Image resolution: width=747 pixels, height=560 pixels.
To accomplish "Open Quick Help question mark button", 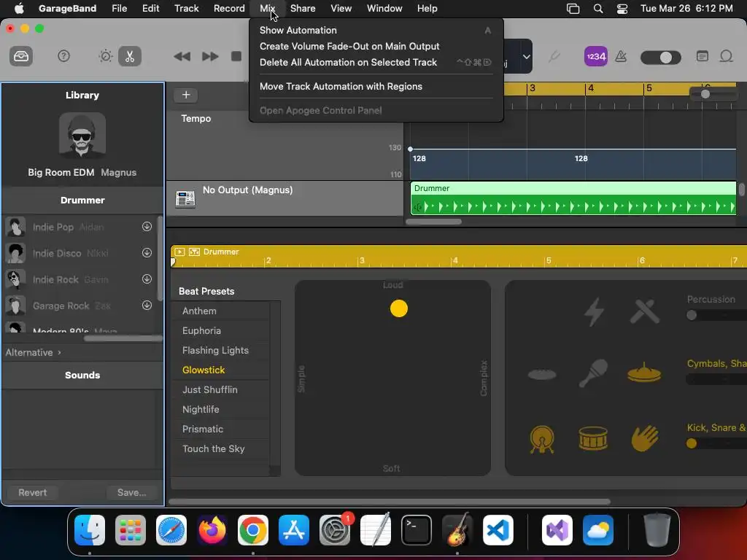I will coord(64,56).
